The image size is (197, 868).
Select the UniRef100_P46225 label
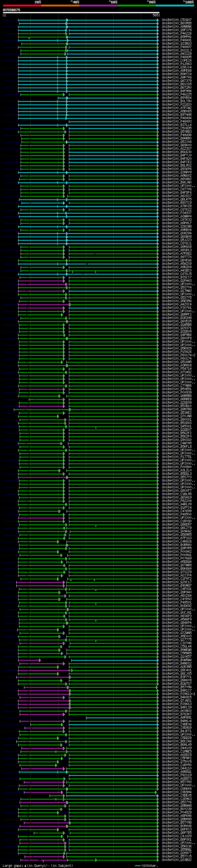177,94
